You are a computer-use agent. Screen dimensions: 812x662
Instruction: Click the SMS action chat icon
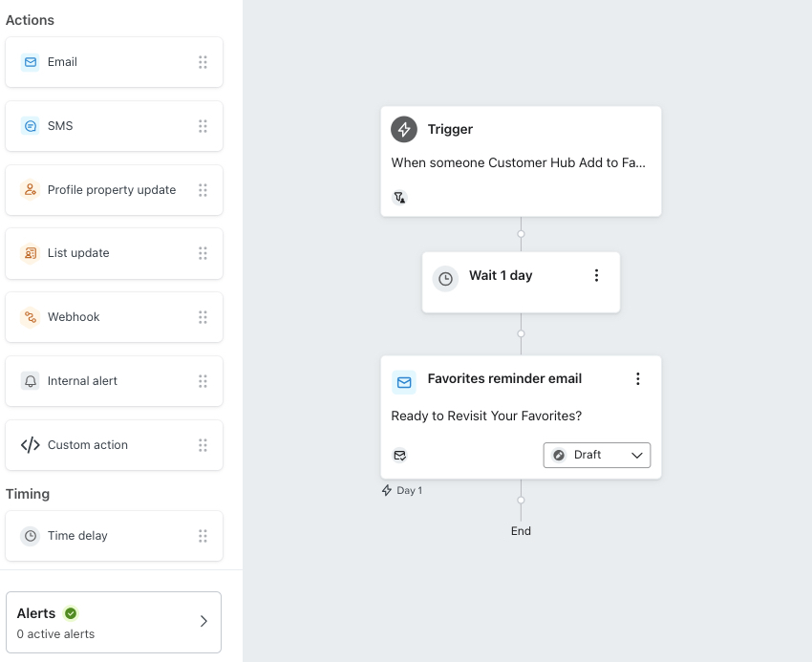(x=31, y=126)
